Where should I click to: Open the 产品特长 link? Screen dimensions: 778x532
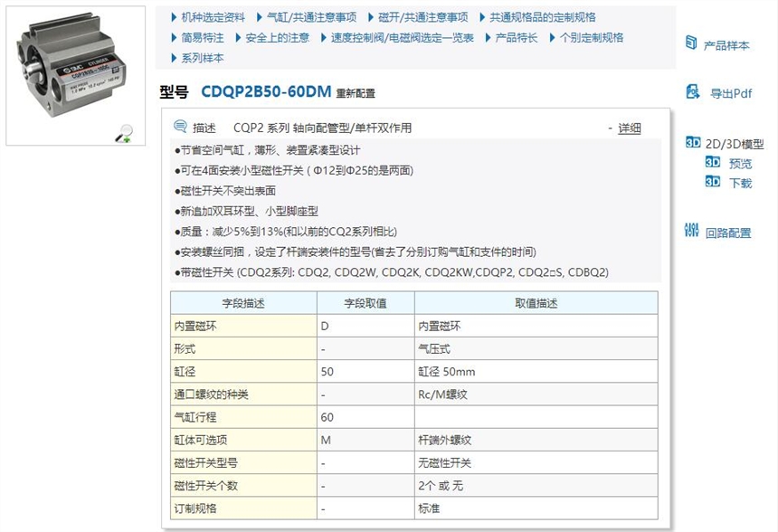point(517,38)
